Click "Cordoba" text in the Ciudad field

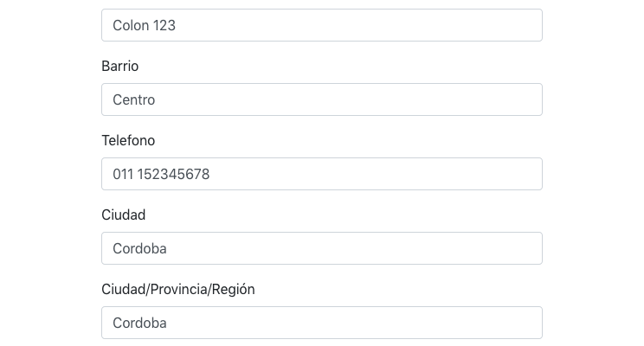(139, 249)
